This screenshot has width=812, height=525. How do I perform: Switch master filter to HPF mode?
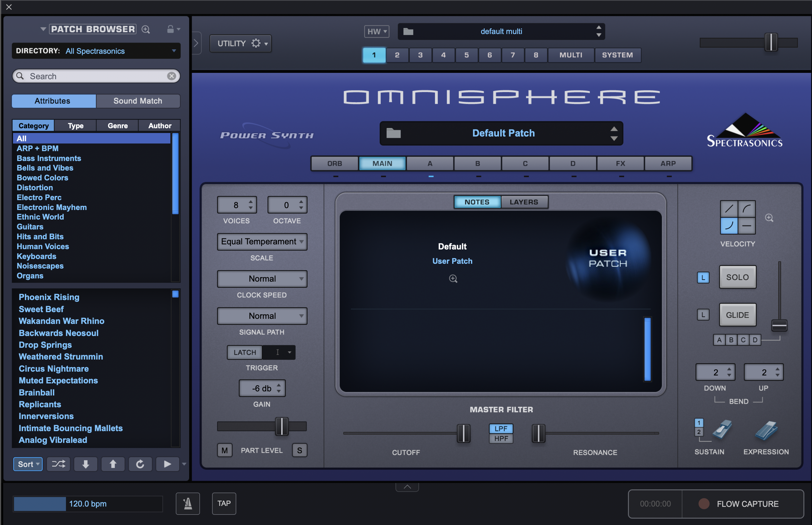click(x=501, y=438)
